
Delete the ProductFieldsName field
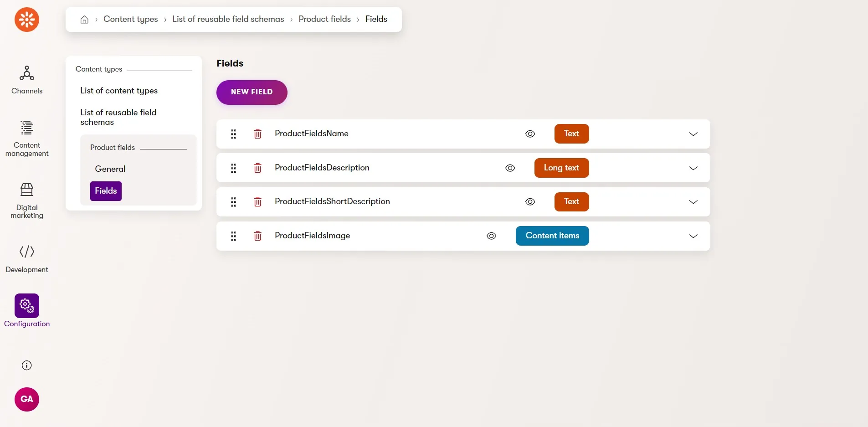tap(258, 134)
